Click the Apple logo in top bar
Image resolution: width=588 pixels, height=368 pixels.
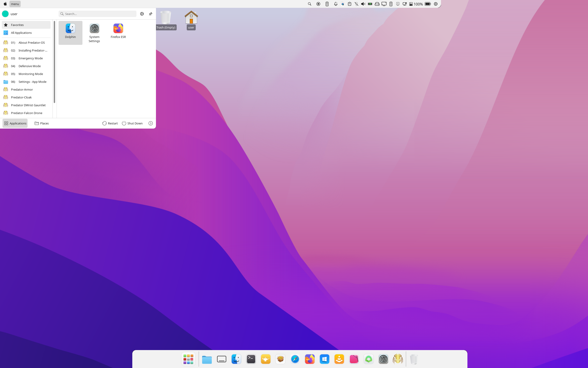(x=5, y=4)
